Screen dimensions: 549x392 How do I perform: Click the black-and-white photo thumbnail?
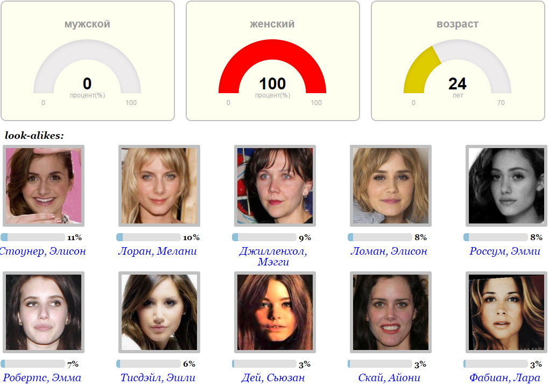(x=506, y=186)
